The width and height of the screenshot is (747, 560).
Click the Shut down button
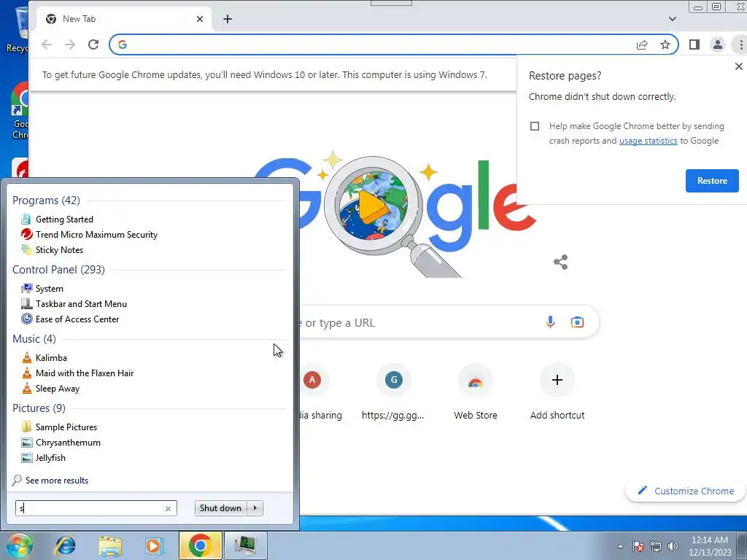(220, 508)
